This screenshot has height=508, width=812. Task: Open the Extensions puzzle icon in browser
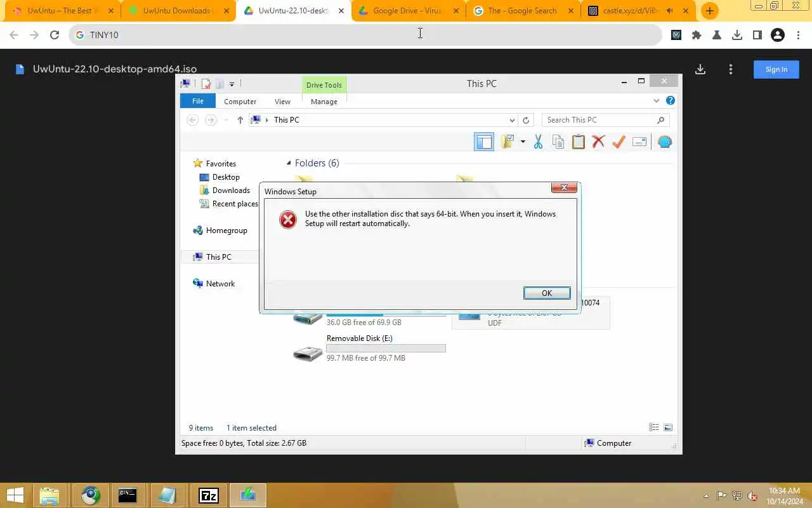click(697, 35)
